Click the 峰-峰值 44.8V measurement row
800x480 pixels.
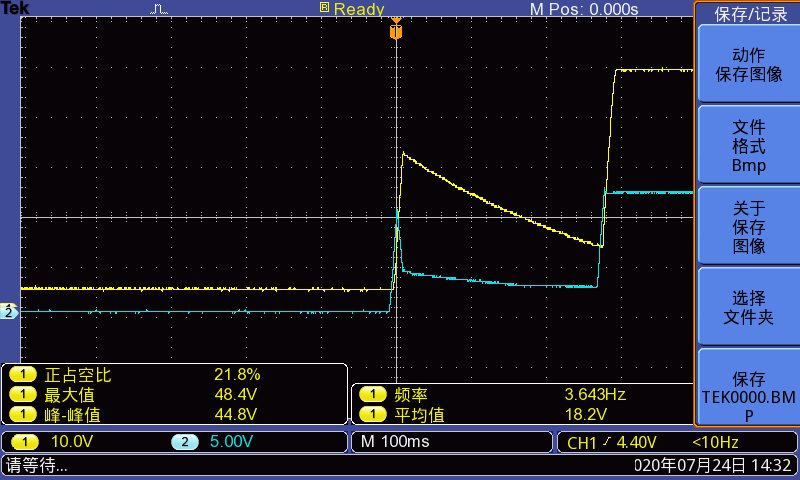tap(175, 414)
